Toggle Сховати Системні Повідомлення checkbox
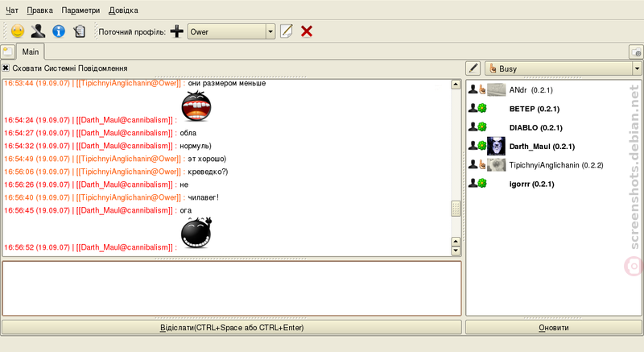644x352 pixels. tap(6, 68)
